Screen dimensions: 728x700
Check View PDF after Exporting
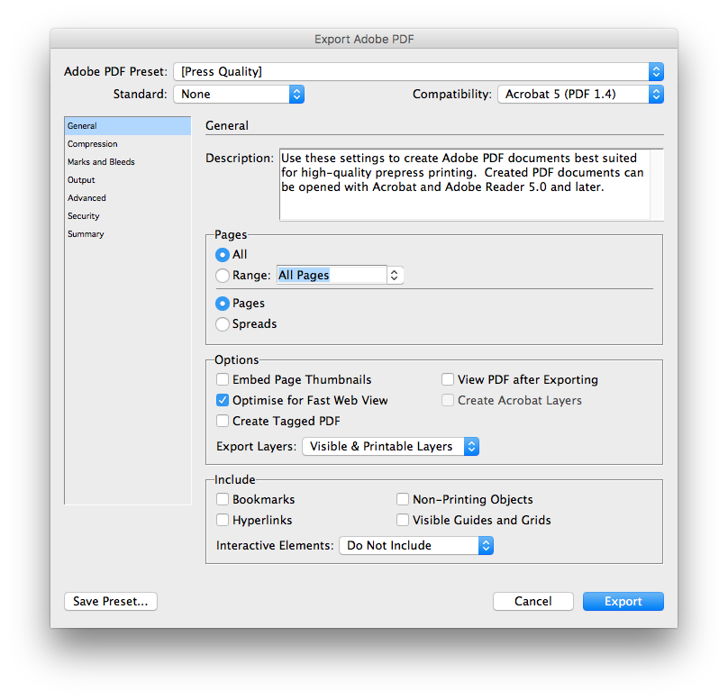click(448, 379)
